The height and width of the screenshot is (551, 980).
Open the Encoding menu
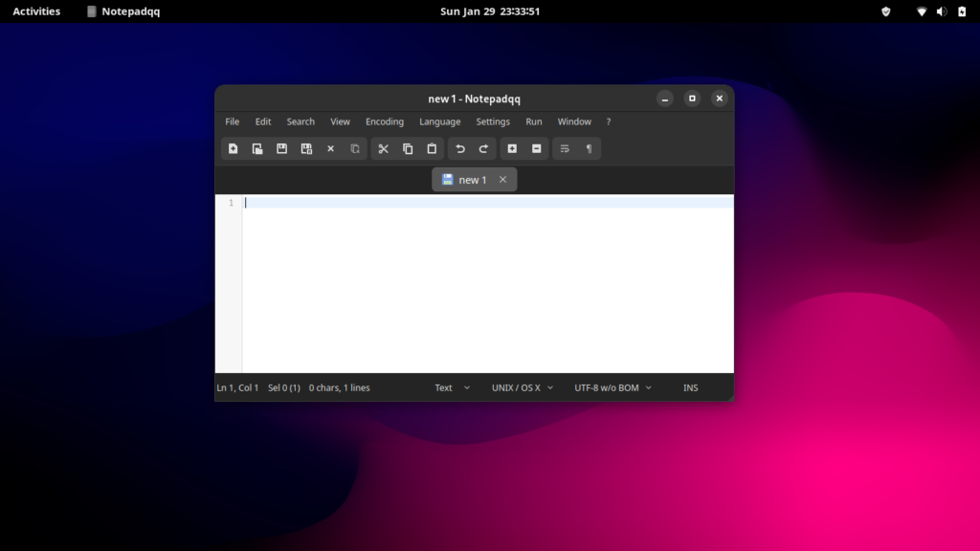(x=384, y=121)
